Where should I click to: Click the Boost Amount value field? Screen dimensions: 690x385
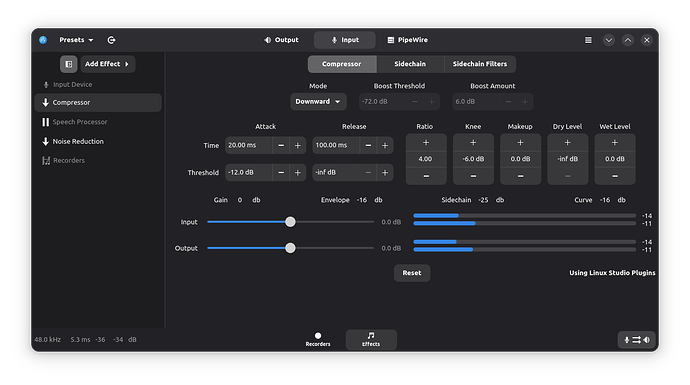[477, 102]
